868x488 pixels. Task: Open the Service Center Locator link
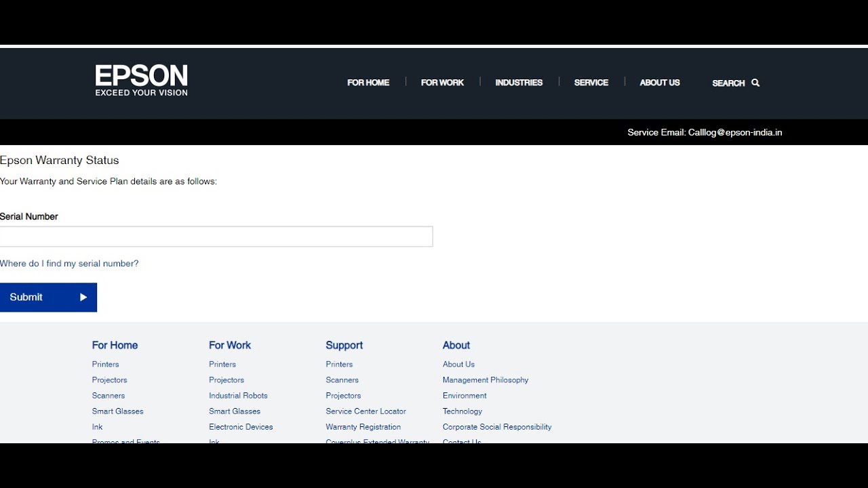tap(366, 411)
